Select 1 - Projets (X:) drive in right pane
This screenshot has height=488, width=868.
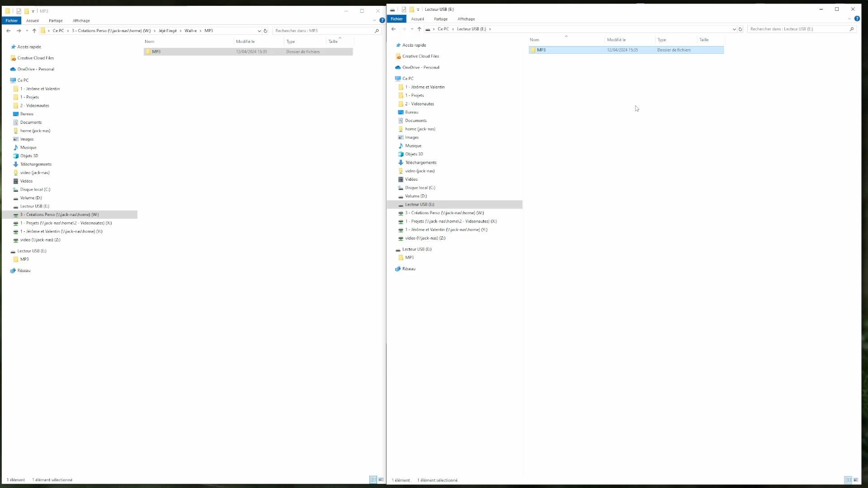tap(451, 221)
